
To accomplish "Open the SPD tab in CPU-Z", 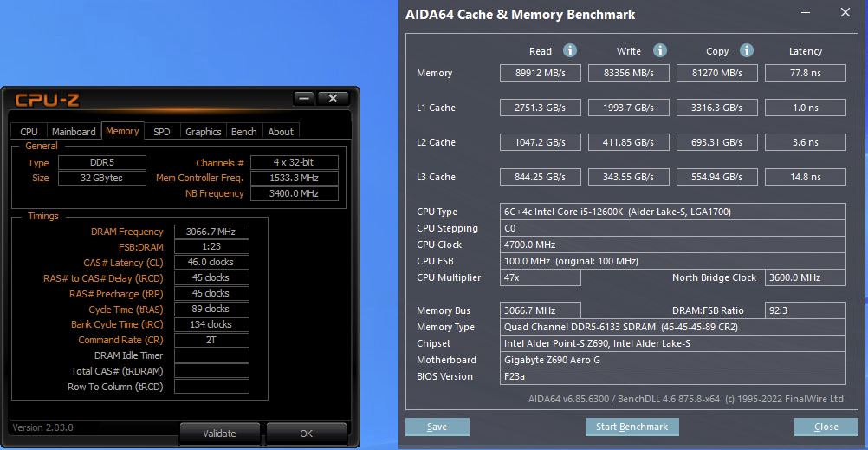I will (162, 132).
